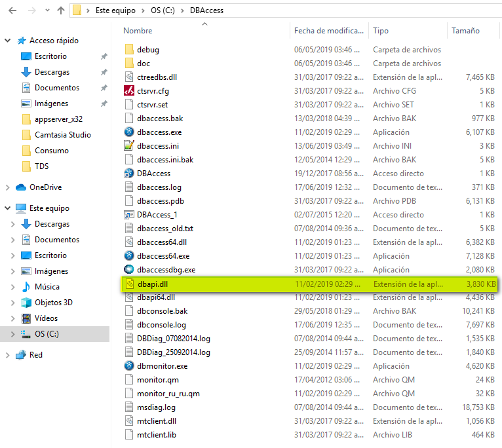
Task: Click the mtclient.dll file icon
Action: point(129,420)
